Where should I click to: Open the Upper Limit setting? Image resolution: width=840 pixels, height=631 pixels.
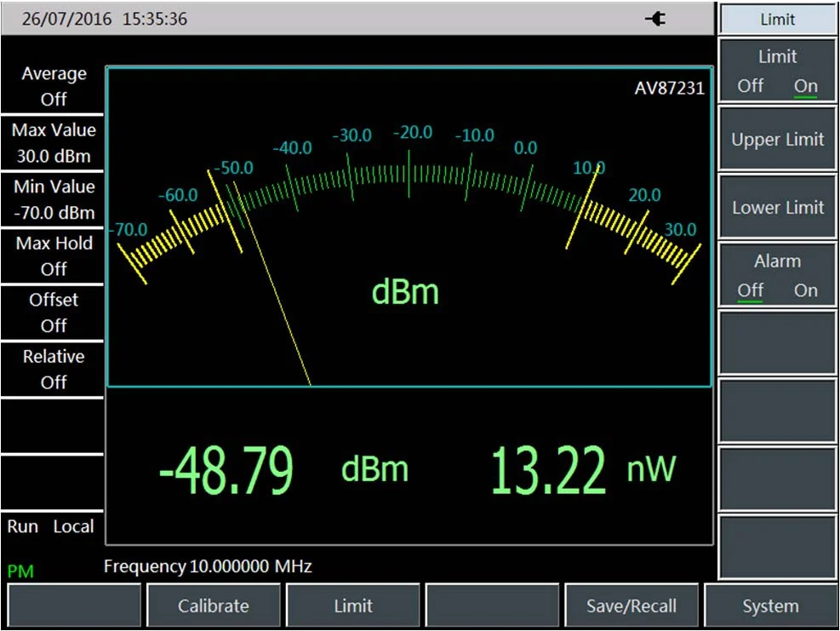click(x=777, y=140)
